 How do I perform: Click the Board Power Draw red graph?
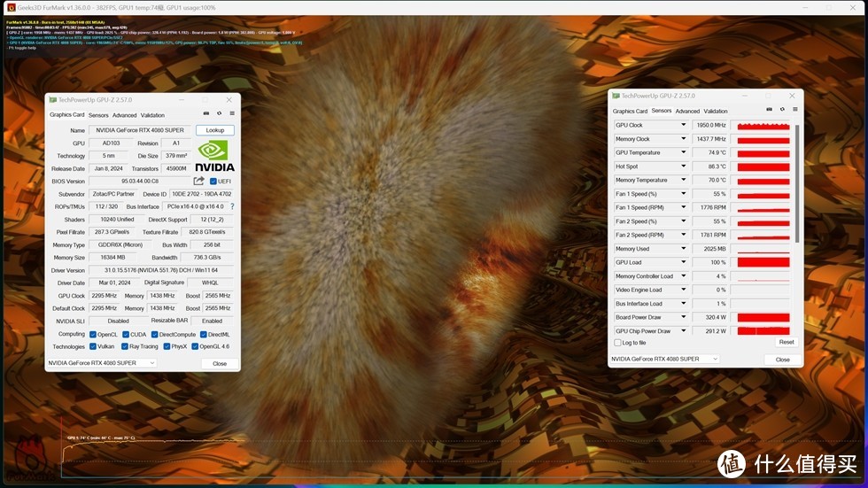coord(763,318)
